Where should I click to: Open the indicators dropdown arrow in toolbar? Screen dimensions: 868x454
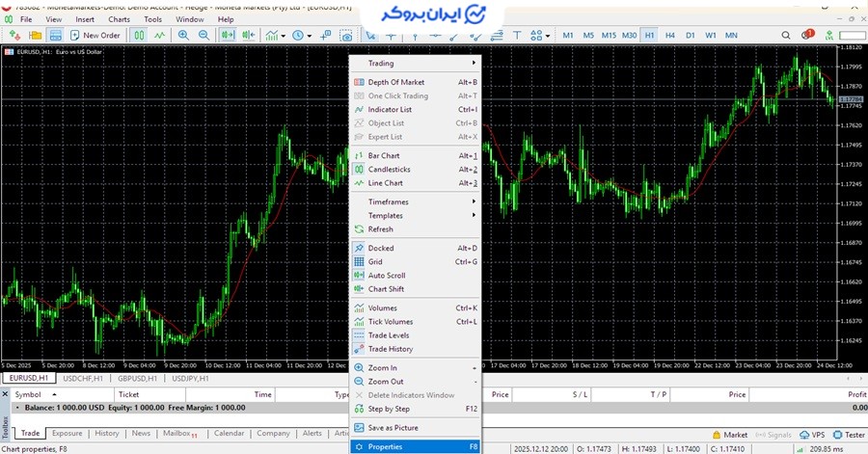[285, 36]
